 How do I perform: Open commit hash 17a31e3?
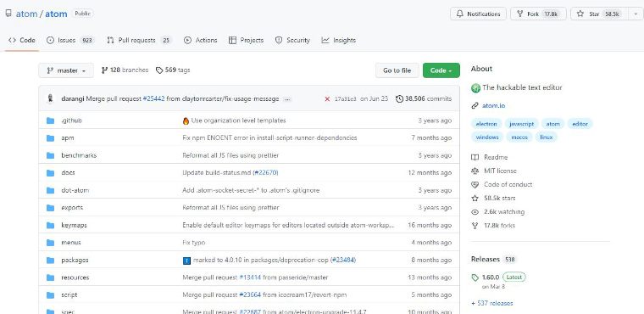click(346, 98)
